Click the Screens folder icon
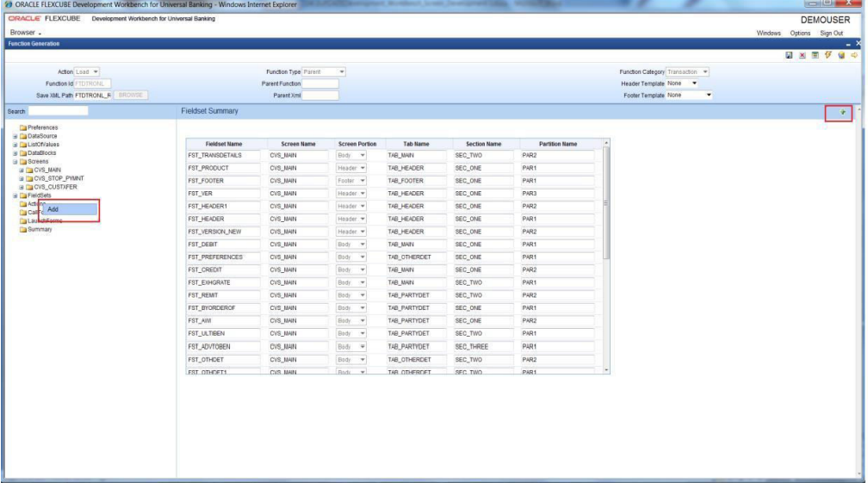Image resolution: width=868 pixels, height=483 pixels. pos(23,162)
